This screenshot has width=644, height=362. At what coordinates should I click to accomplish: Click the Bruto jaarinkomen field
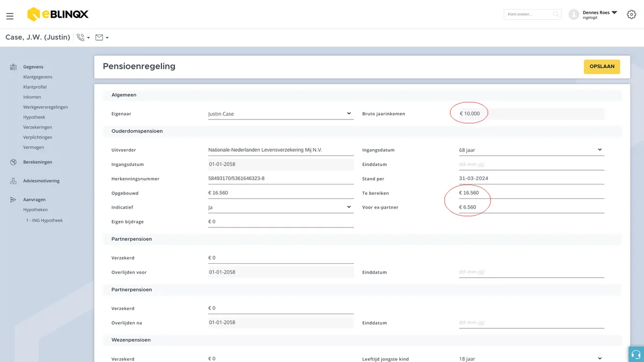click(531, 114)
